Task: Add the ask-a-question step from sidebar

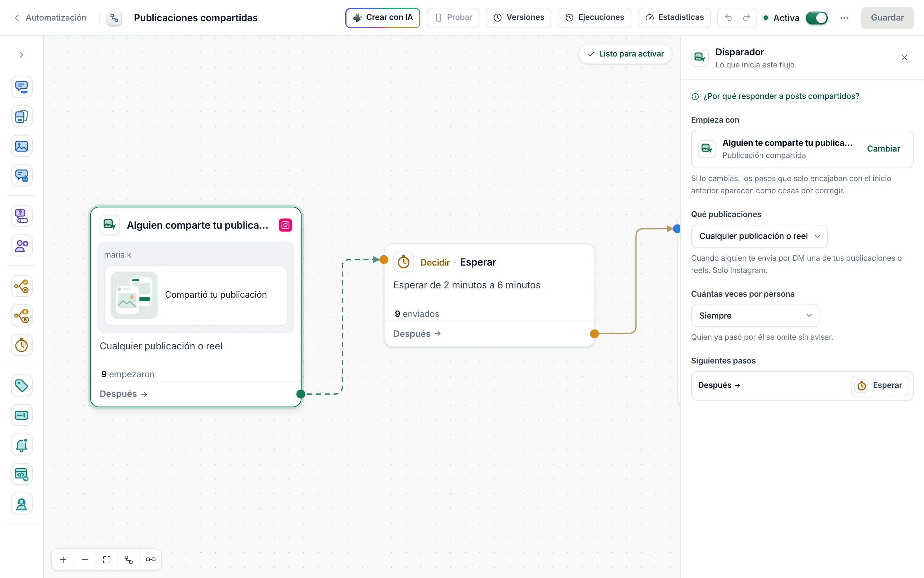Action: click(21, 216)
